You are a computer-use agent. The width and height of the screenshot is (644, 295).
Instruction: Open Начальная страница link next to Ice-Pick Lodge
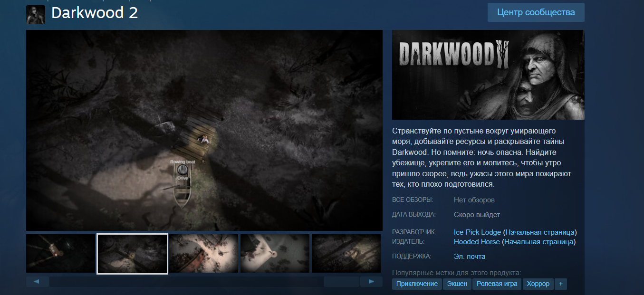click(540, 232)
